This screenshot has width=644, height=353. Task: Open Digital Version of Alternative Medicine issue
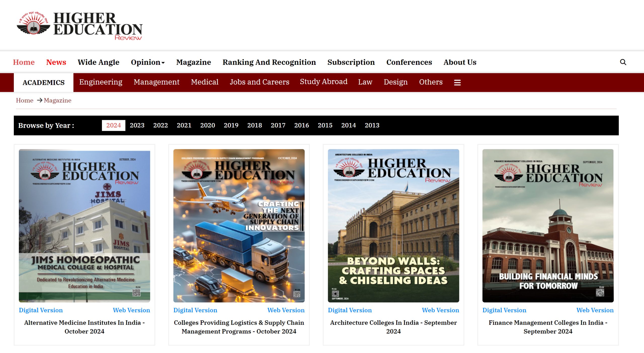coord(41,310)
